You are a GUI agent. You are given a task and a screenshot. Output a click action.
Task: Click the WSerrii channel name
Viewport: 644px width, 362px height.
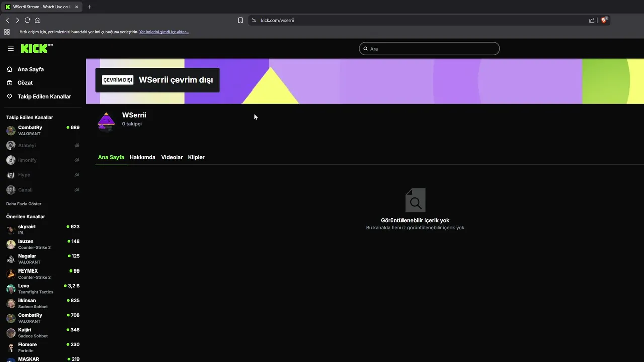click(x=134, y=115)
